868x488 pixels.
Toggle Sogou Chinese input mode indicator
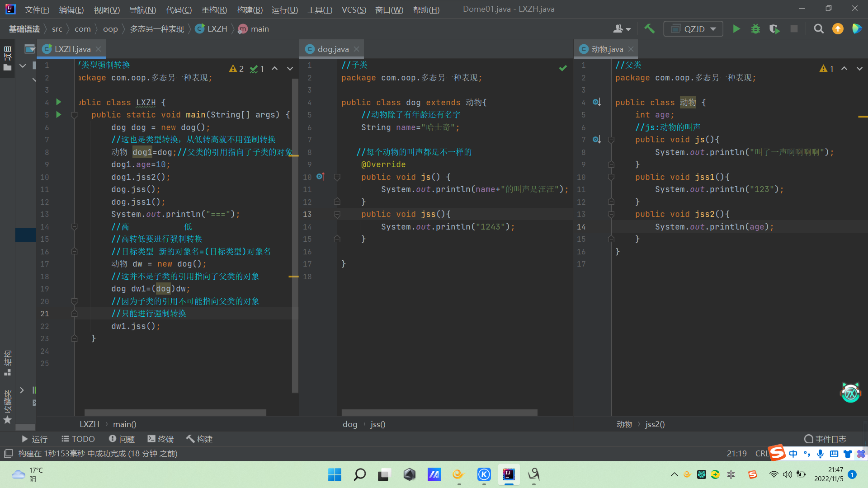pyautogui.click(x=793, y=454)
